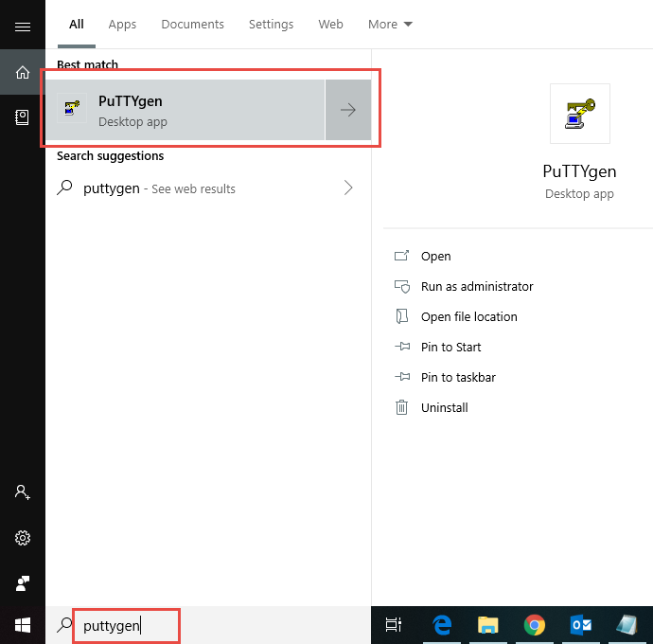Click the Open file location icon
Screen dimensions: 653x644
pyautogui.click(x=402, y=316)
